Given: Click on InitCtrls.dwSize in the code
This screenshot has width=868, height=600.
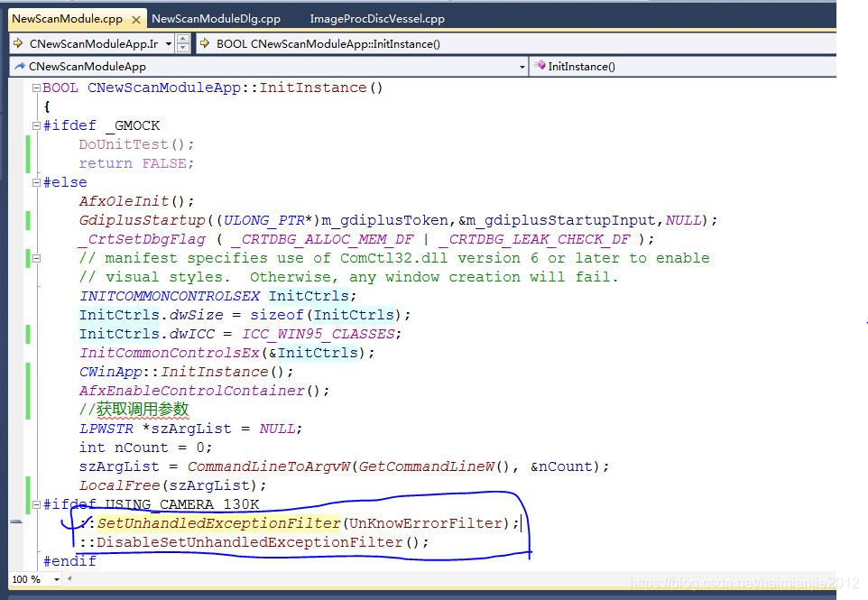Looking at the screenshot, I should (x=151, y=315).
